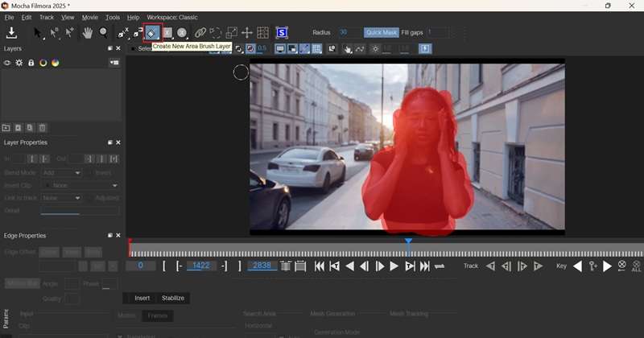Open the Edit menu

pyautogui.click(x=27, y=17)
